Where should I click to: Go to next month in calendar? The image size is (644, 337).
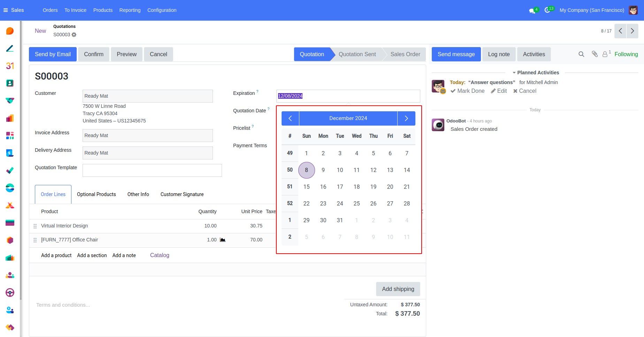pyautogui.click(x=406, y=119)
